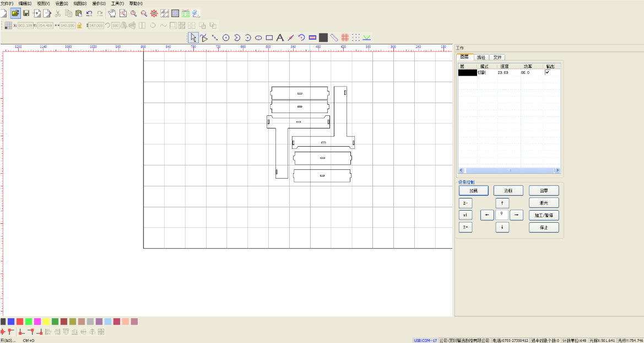Click the jog distance field showing 0
The height and width of the screenshot is (343, 644).
click(502, 215)
